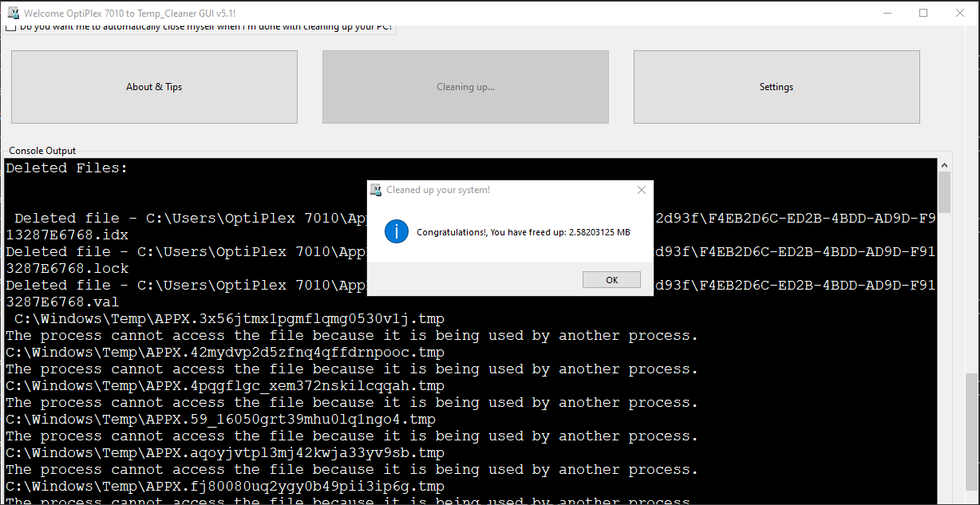Dismiss the Cleaned up your system dialog
Viewport: 980px width, 505px height.
(611, 279)
